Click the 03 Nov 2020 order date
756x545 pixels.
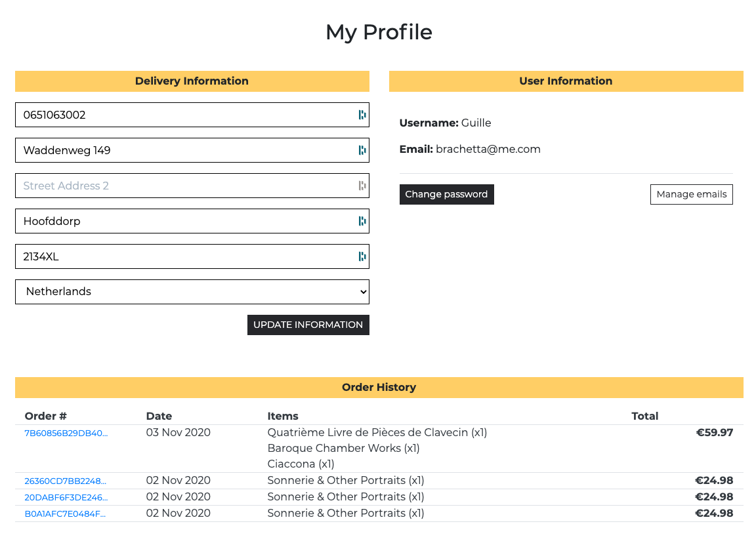point(178,432)
